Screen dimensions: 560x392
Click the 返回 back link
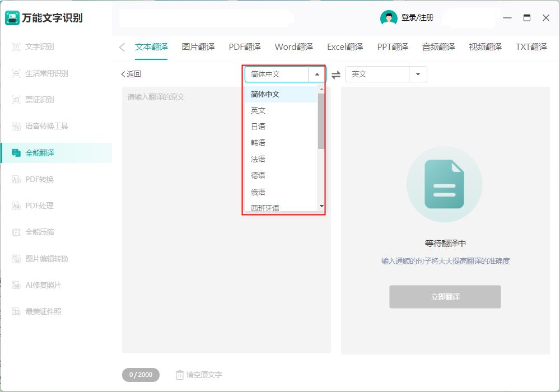tap(131, 74)
